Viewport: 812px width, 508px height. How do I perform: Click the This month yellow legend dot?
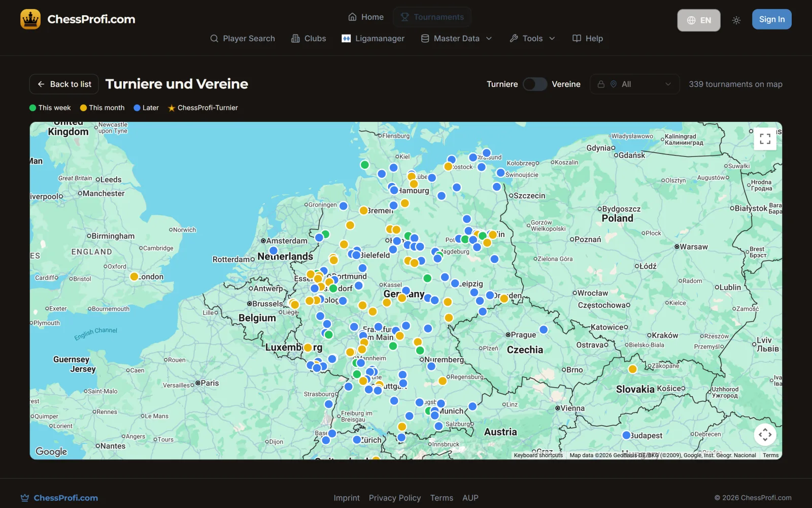tap(84, 108)
